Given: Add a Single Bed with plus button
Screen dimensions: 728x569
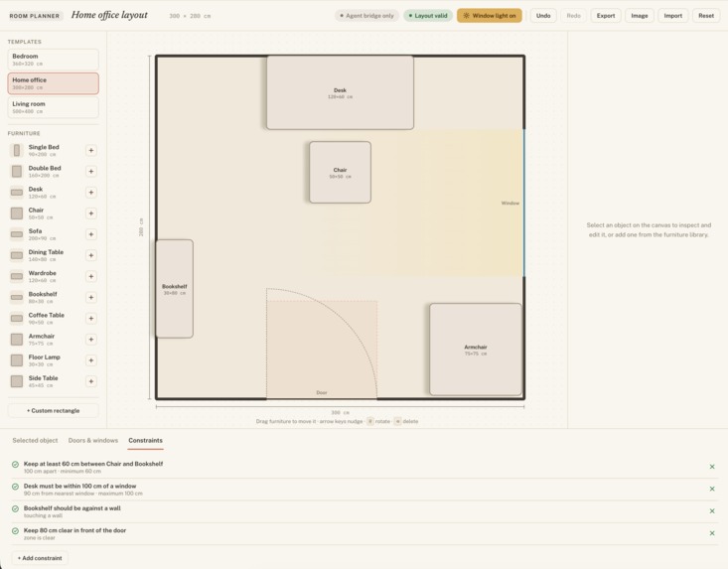Looking at the screenshot, I should coord(91,150).
